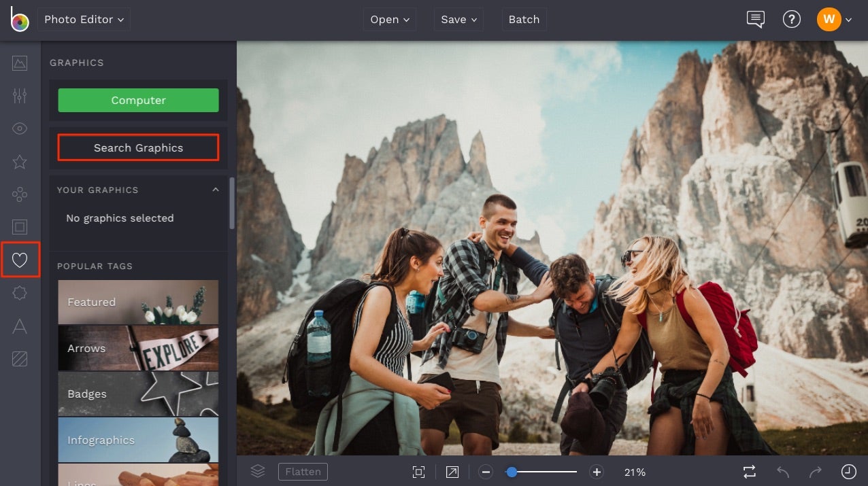The width and height of the screenshot is (868, 486).
Task: Open the Save dropdown menu
Action: click(458, 19)
